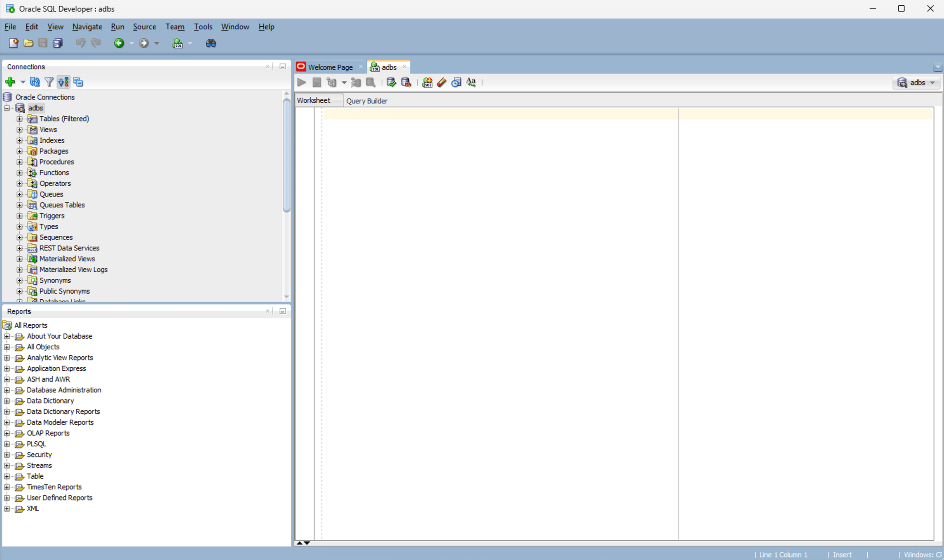The height and width of the screenshot is (560, 944).
Task: Select the Worksheet tab
Action: coord(314,100)
